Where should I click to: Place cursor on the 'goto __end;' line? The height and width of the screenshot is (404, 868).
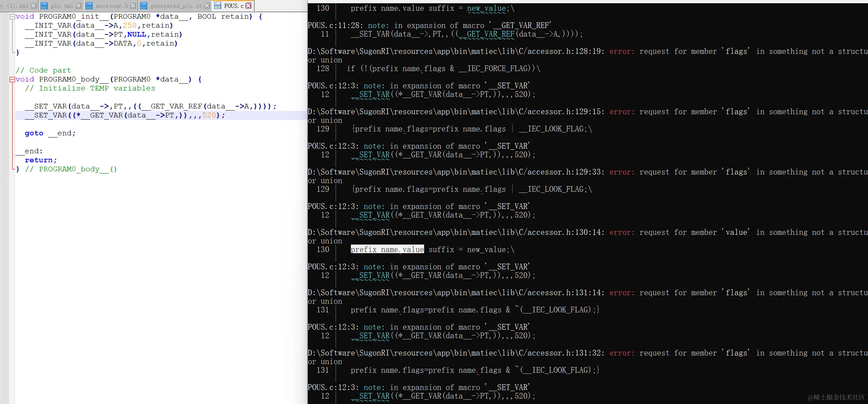click(50, 133)
